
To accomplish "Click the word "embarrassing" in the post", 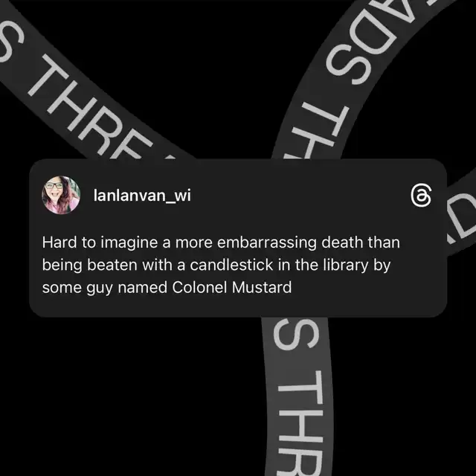I will (267, 243).
